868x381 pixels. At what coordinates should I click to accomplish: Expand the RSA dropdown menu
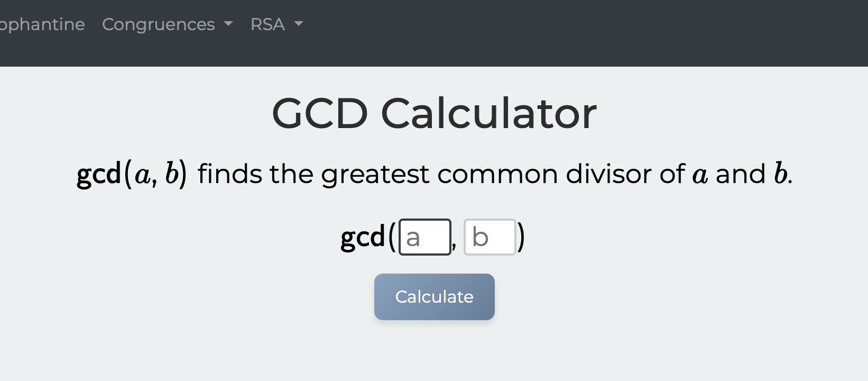(x=276, y=24)
